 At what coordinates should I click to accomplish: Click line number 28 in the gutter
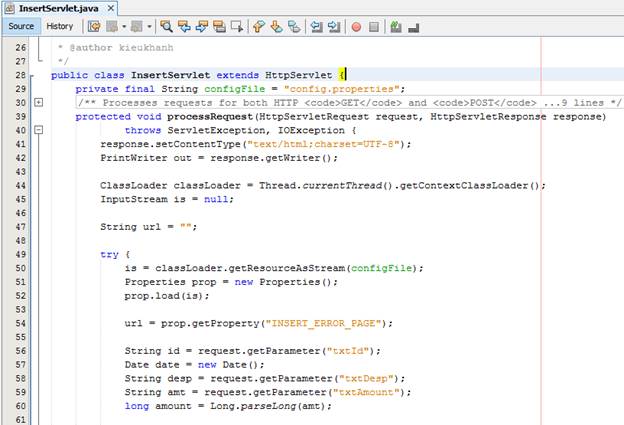pos(21,75)
